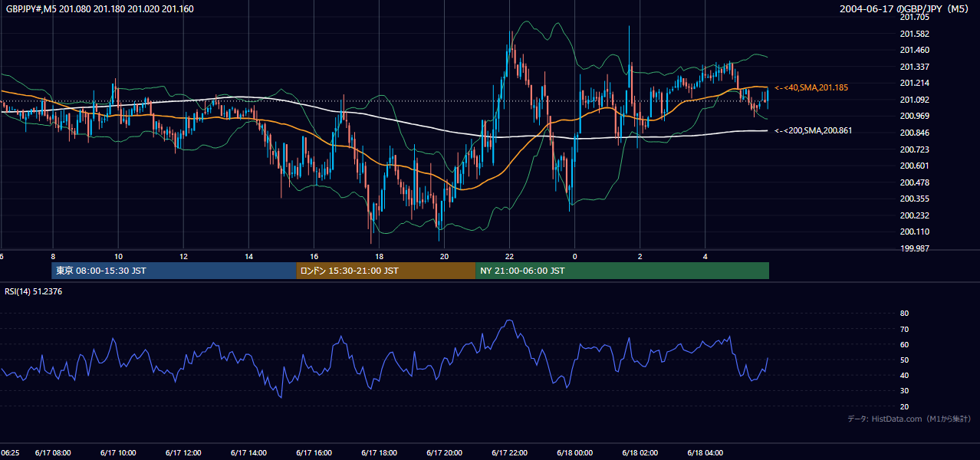Click the RSI(14) 51.2376 indicator label
The width and height of the screenshot is (980, 460).
click(x=33, y=291)
